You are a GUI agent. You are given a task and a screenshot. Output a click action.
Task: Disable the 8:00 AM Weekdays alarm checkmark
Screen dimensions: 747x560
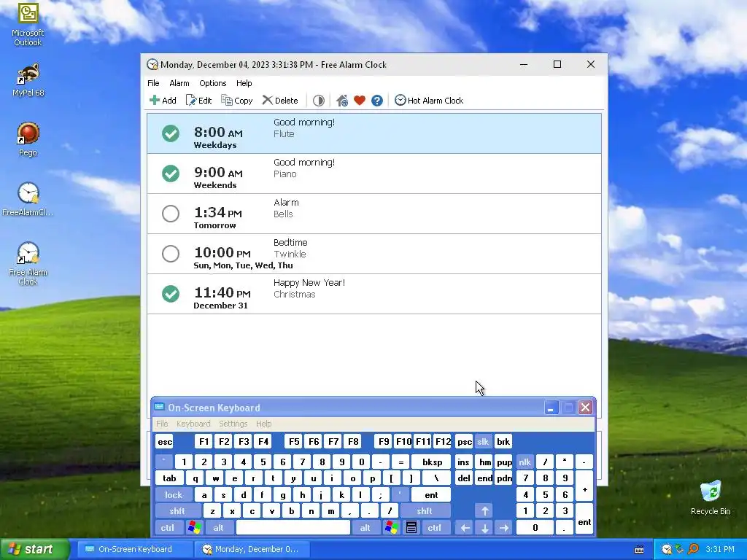171,133
